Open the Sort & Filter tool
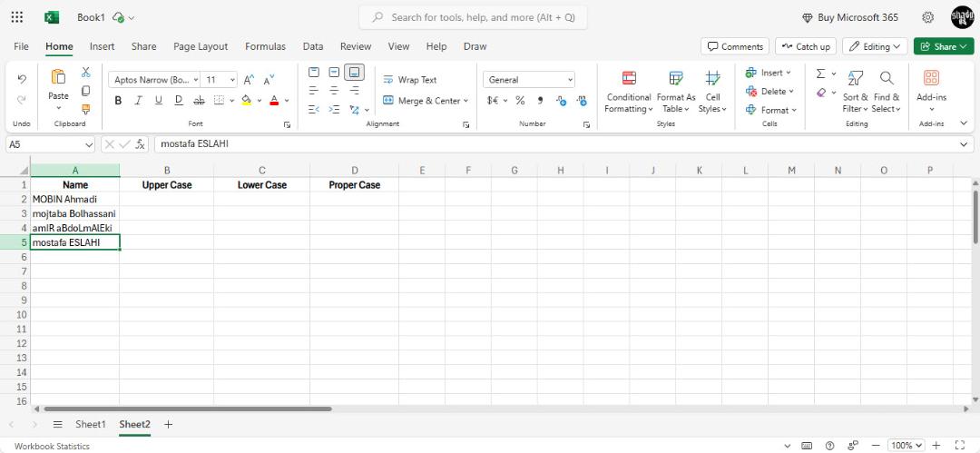980x453 pixels. coord(855,92)
